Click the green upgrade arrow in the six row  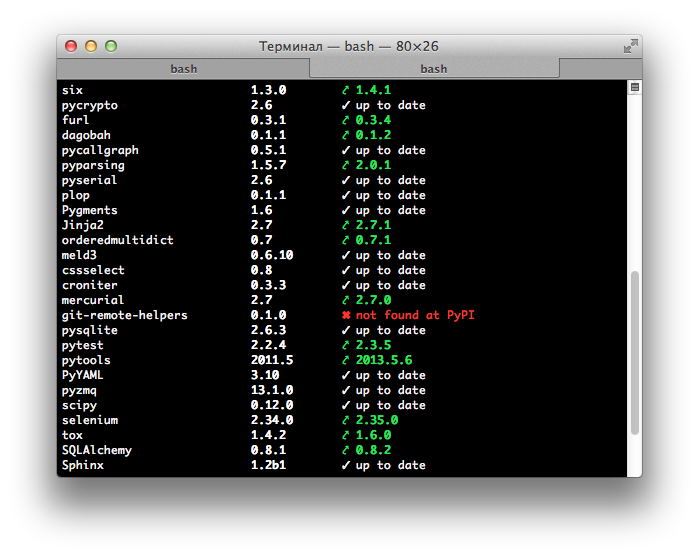tap(345, 90)
